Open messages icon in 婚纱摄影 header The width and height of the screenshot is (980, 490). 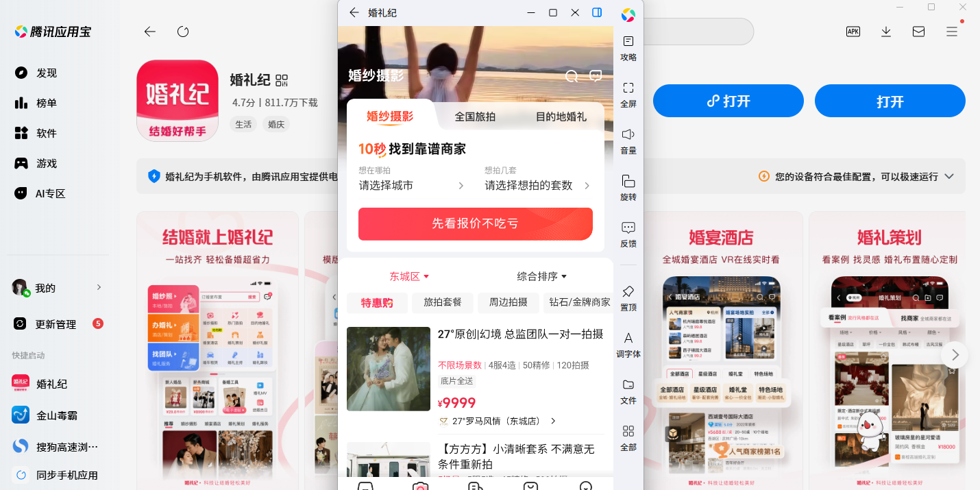596,76
